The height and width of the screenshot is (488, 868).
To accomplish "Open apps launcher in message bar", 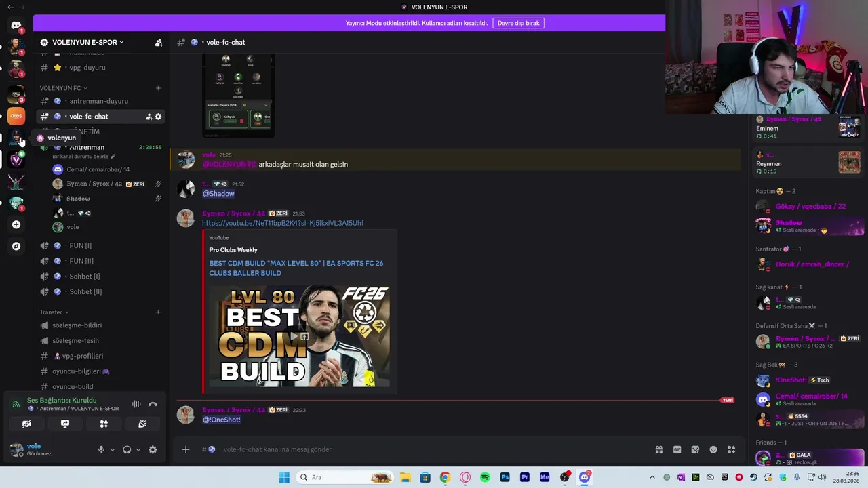I will click(732, 449).
